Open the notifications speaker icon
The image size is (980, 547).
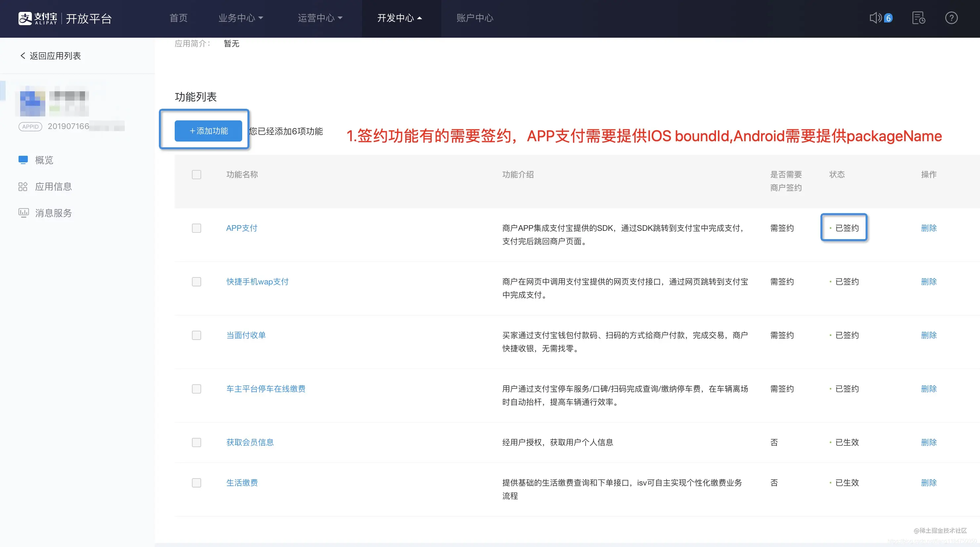coord(875,18)
